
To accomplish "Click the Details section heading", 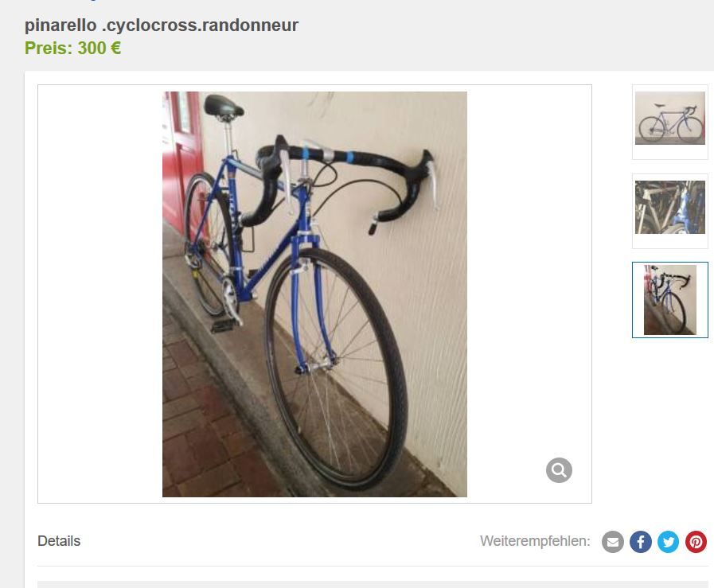I will pyautogui.click(x=59, y=541).
